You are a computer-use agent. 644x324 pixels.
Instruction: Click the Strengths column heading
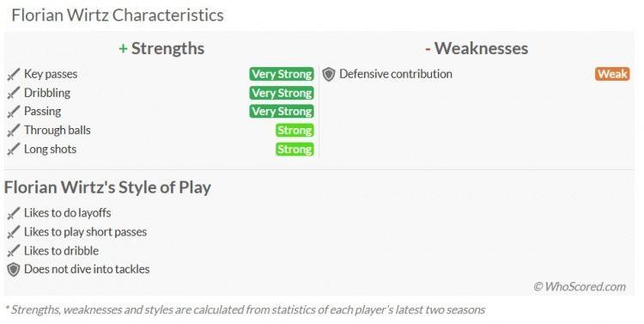click(161, 48)
